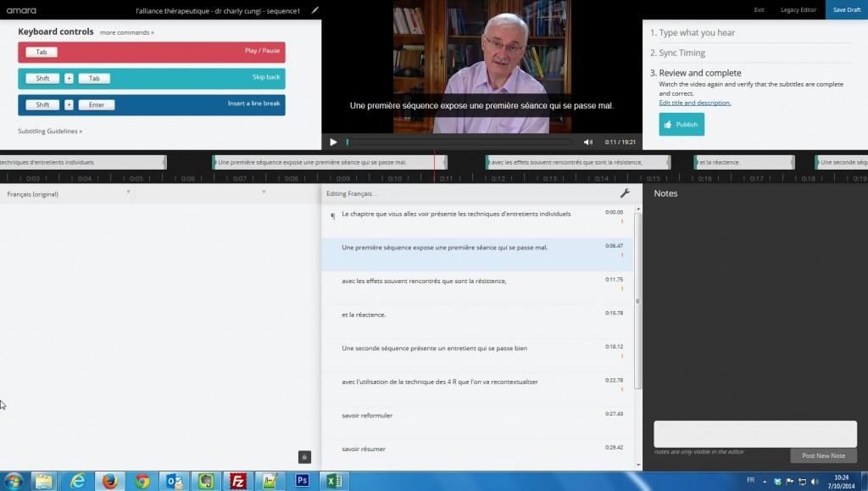Click the red playhead on the timeline
This screenshot has height=491, width=868.
[435, 166]
